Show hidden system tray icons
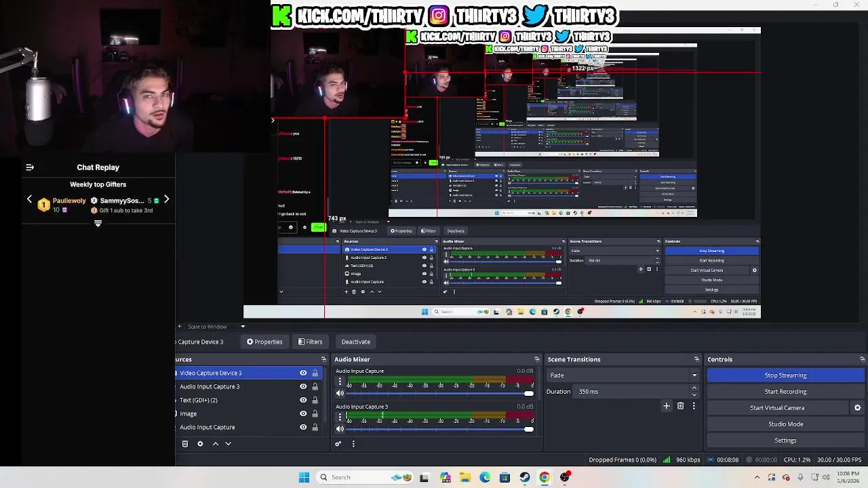The height and width of the screenshot is (488, 868). [x=757, y=477]
